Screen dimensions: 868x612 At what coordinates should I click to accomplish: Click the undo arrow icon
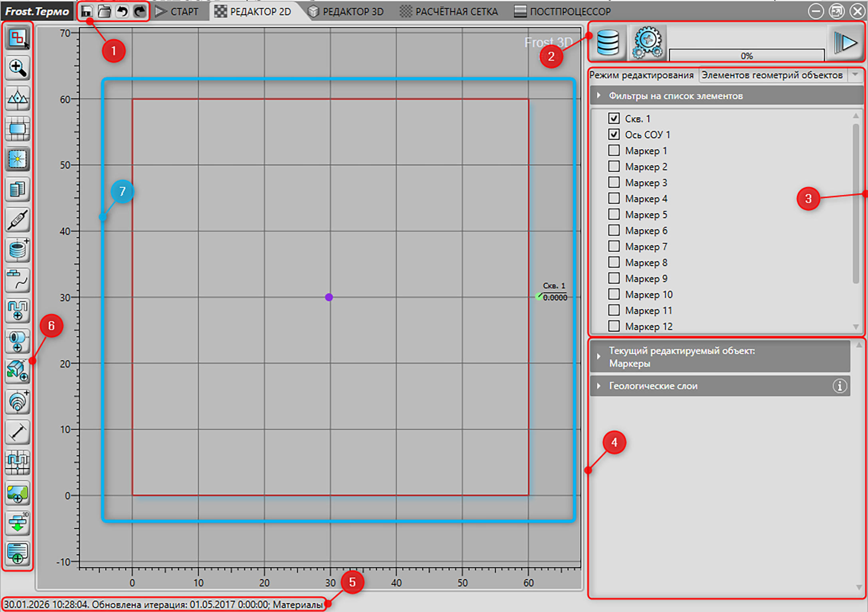(122, 11)
